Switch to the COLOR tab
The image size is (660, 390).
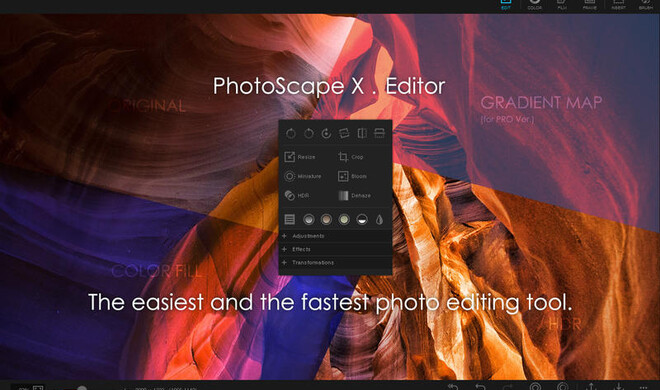[535, 5]
